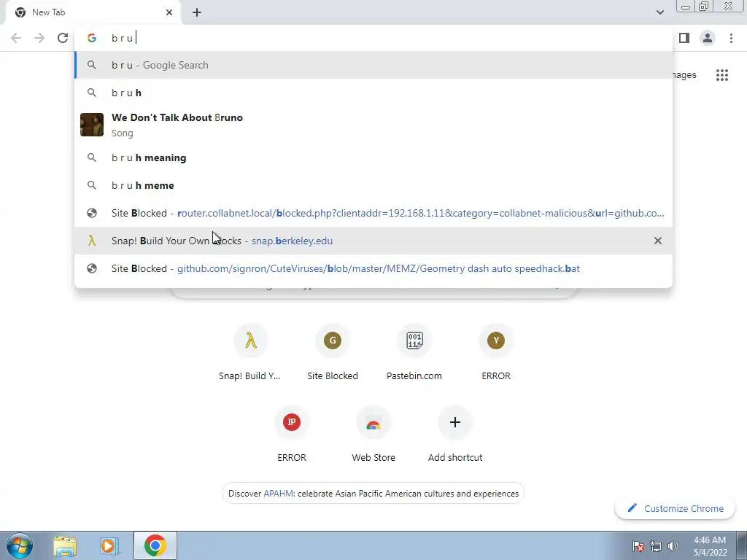Choose the 'b r u - Google Search' suggestion
The height and width of the screenshot is (560, 747).
(373, 65)
